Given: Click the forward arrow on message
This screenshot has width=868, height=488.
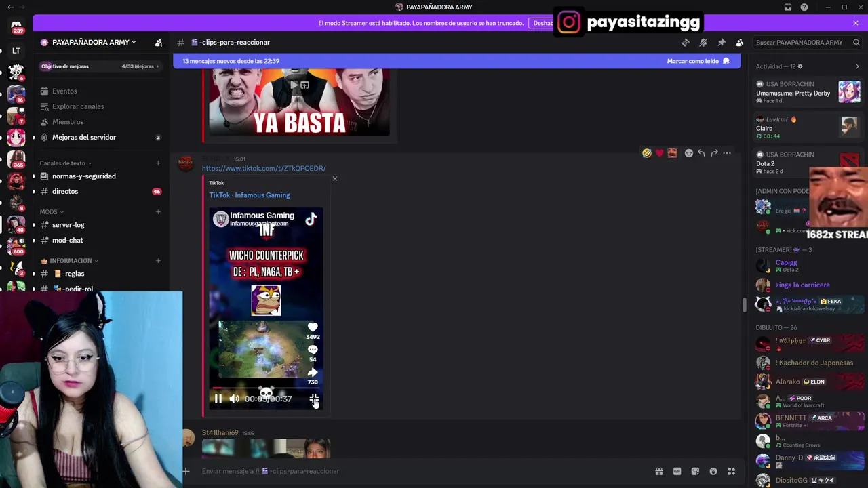Looking at the screenshot, I should 714,153.
